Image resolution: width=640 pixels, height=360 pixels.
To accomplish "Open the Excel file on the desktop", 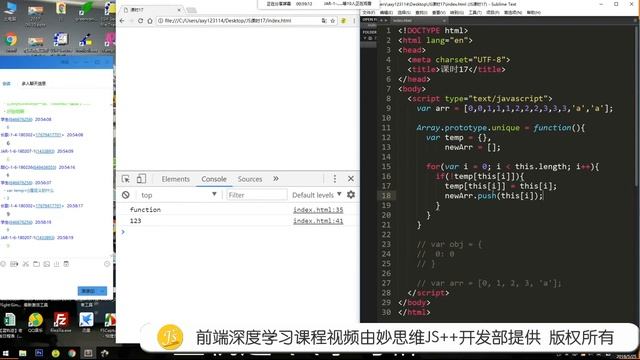I will point(10,324).
